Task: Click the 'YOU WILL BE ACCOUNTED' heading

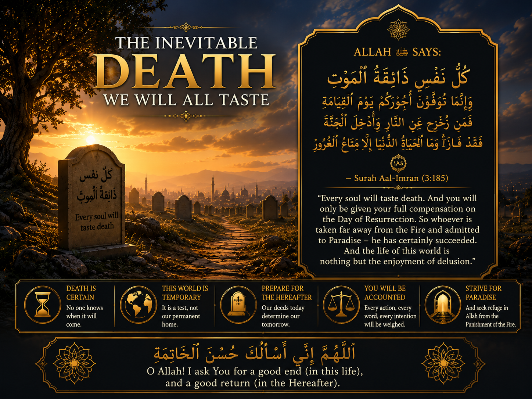Action: tap(385, 293)
